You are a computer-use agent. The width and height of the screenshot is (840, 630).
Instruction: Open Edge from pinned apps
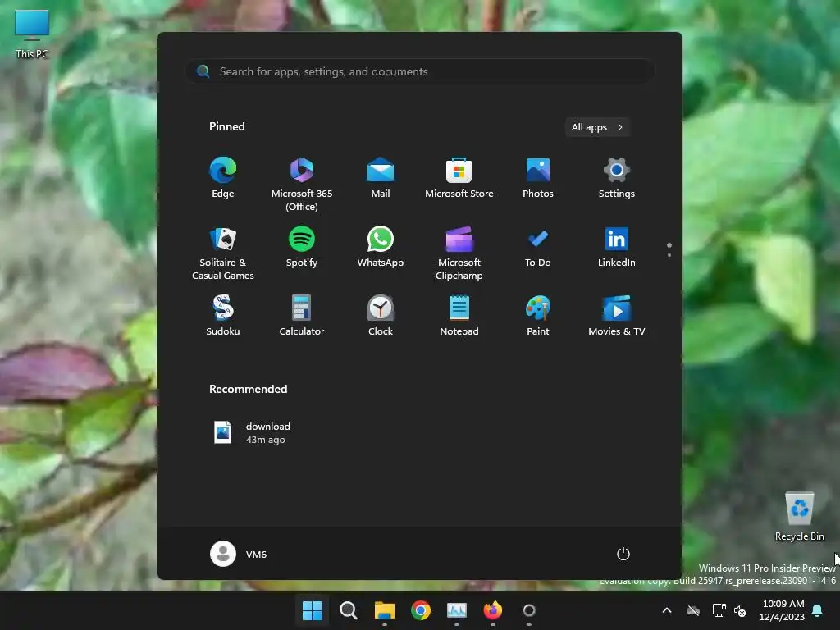pos(223,178)
